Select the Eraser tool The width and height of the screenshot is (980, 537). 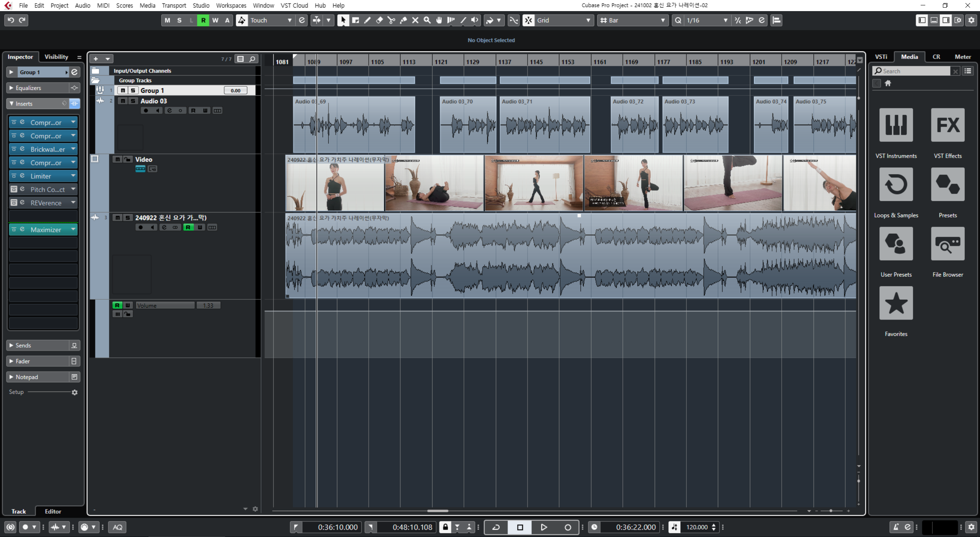(379, 20)
